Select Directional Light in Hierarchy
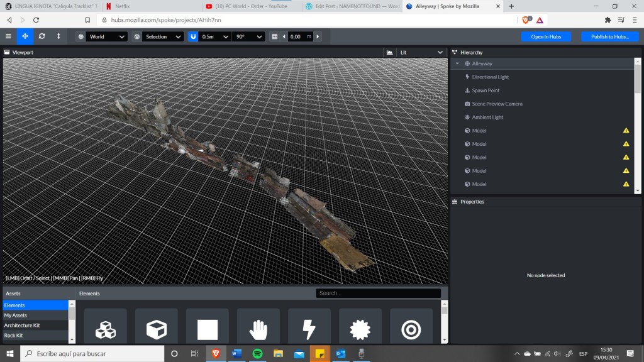644x362 pixels. (x=491, y=77)
